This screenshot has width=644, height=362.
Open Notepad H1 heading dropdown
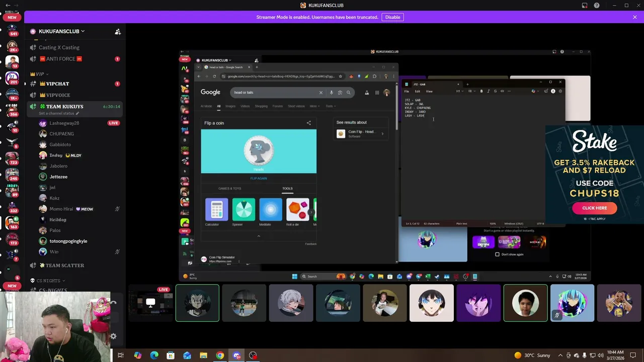(459, 92)
